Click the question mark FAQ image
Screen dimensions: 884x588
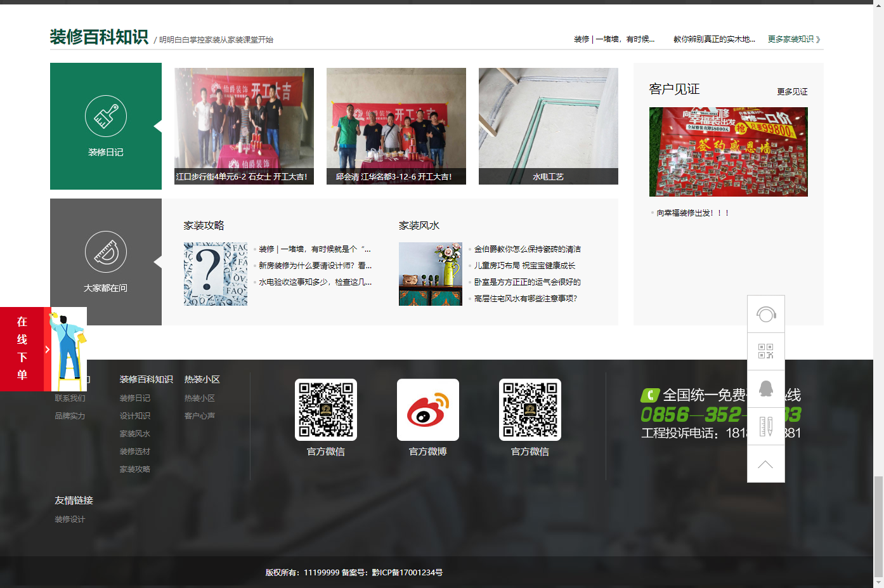pyautogui.click(x=216, y=274)
